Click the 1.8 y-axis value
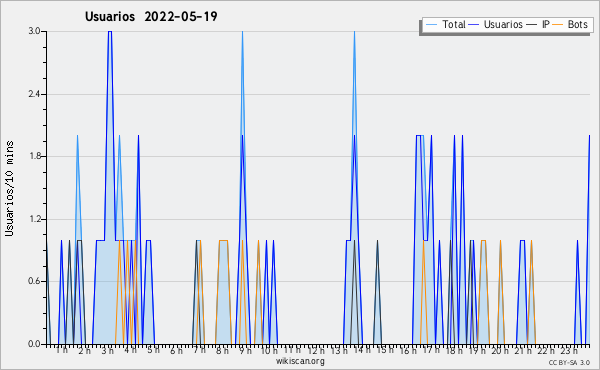The height and width of the screenshot is (370, 600). tap(34, 156)
